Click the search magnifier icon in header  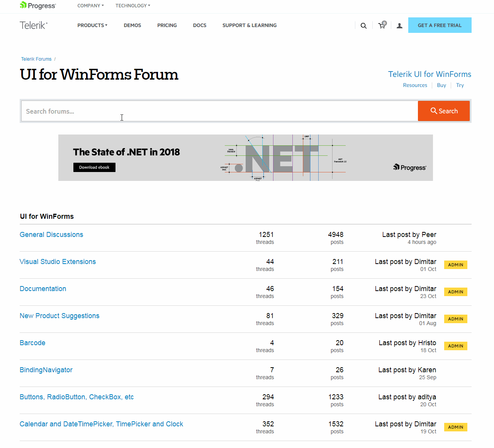[x=363, y=26]
